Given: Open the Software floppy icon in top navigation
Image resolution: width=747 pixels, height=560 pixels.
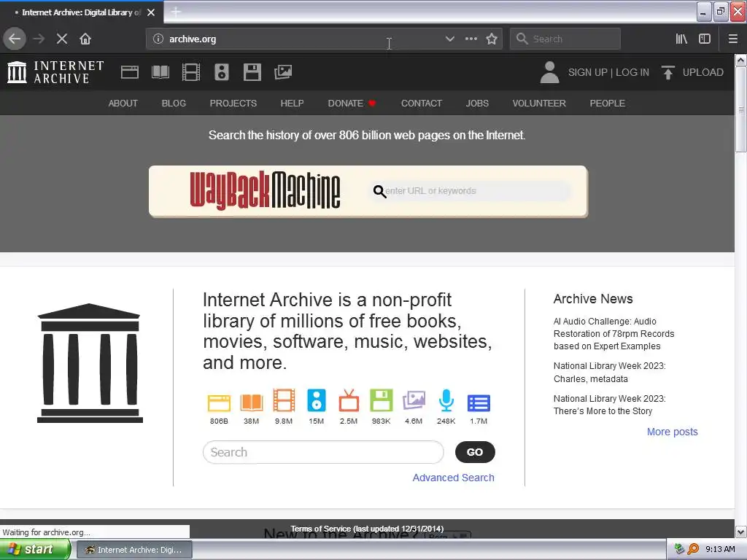Looking at the screenshot, I should [252, 72].
